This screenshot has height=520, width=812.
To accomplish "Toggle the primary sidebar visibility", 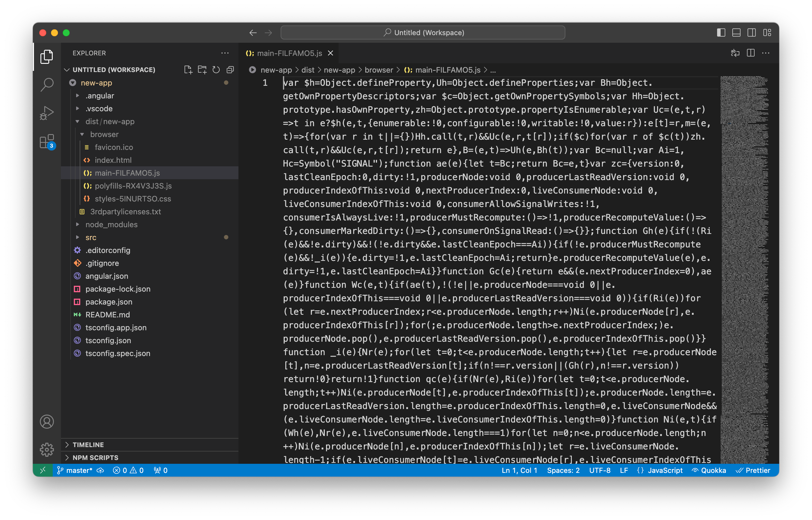I will tap(721, 33).
